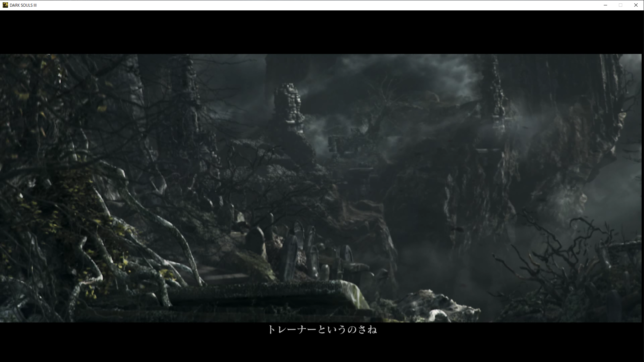Screen dimensions: 644x362
Task: Close the Dark Souls III game window
Action: [x=636, y=5]
